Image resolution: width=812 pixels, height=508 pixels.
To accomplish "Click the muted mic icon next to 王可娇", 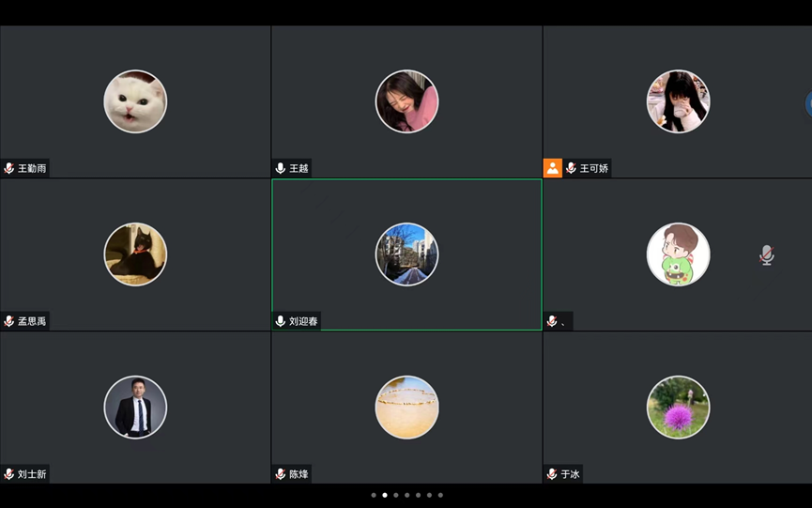I will (x=571, y=168).
